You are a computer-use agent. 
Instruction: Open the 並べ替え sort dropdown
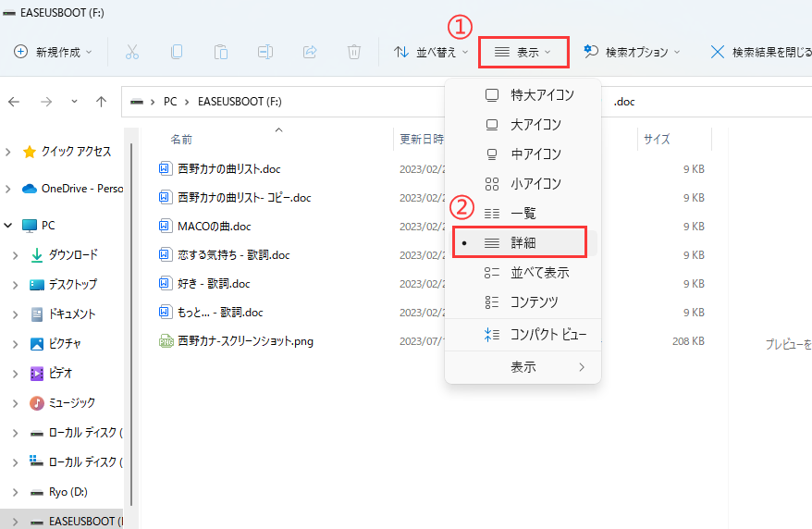[x=431, y=52]
